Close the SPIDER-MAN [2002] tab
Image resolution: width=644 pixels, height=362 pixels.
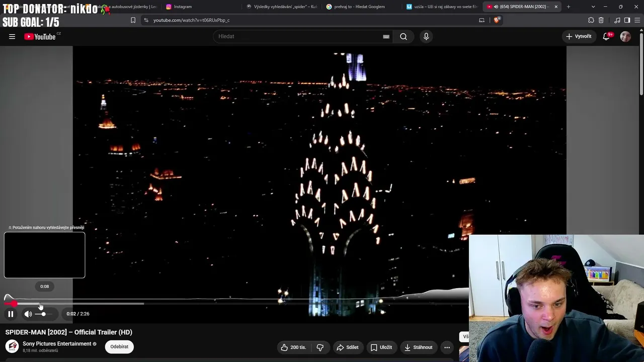coord(556,7)
